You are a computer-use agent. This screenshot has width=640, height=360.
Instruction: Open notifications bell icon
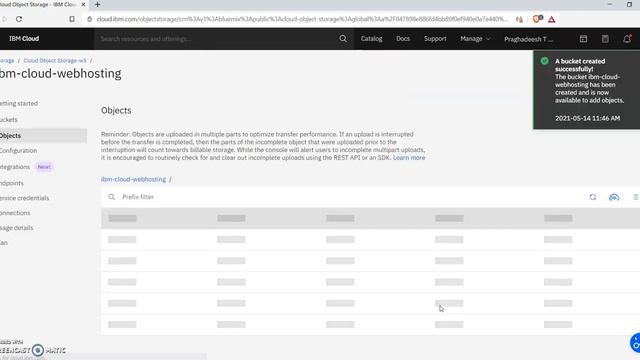(x=627, y=39)
